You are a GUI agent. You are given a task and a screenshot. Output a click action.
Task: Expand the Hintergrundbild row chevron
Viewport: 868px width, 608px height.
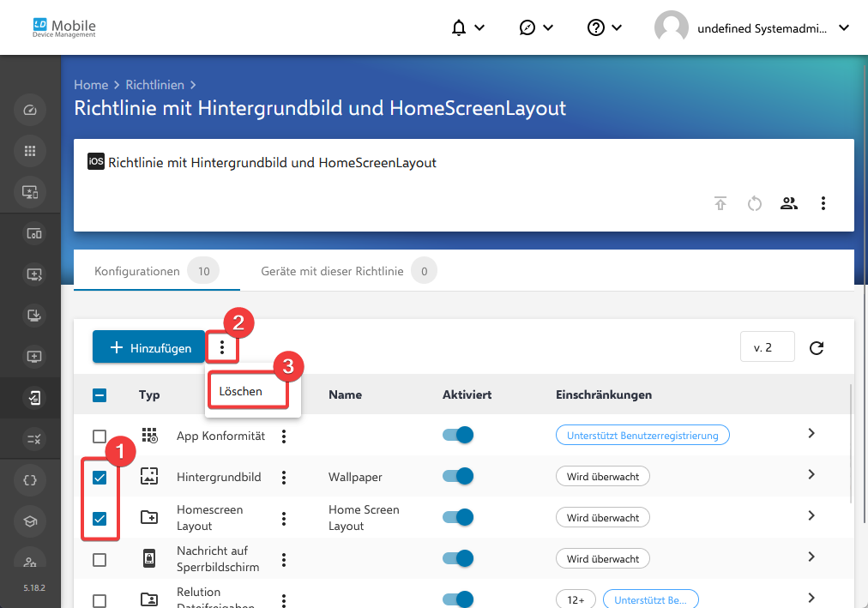[x=811, y=474]
